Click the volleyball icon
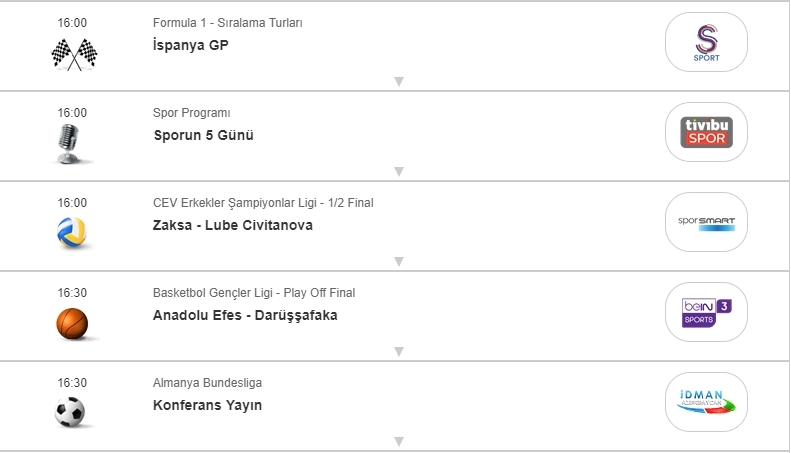Image resolution: width=791 pixels, height=453 pixels. pyautogui.click(x=72, y=232)
